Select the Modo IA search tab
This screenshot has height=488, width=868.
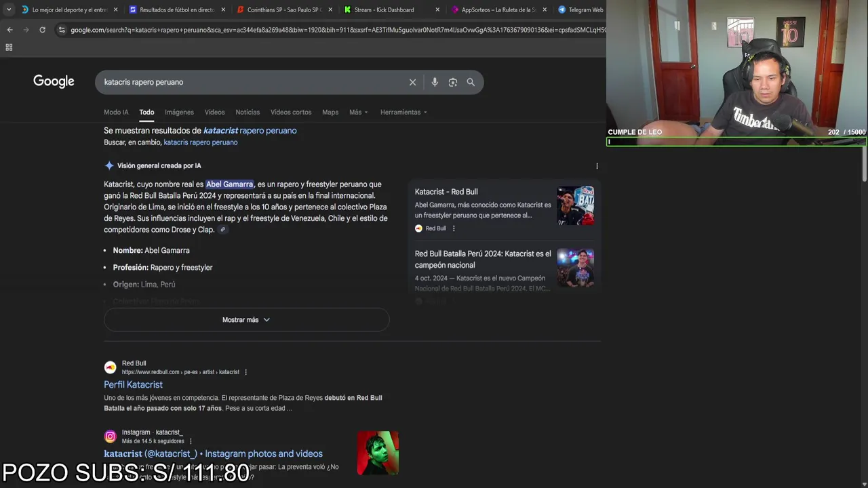pos(116,113)
